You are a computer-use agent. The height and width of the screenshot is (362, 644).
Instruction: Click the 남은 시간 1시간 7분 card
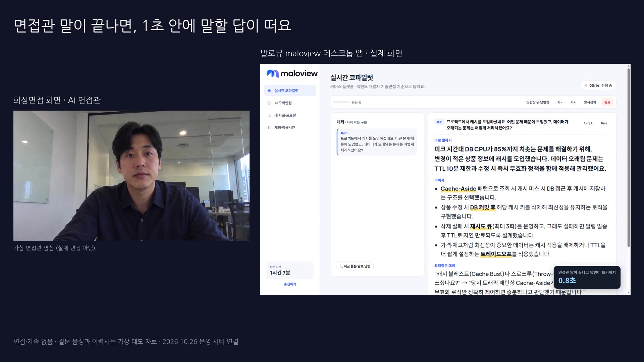pyautogui.click(x=290, y=270)
